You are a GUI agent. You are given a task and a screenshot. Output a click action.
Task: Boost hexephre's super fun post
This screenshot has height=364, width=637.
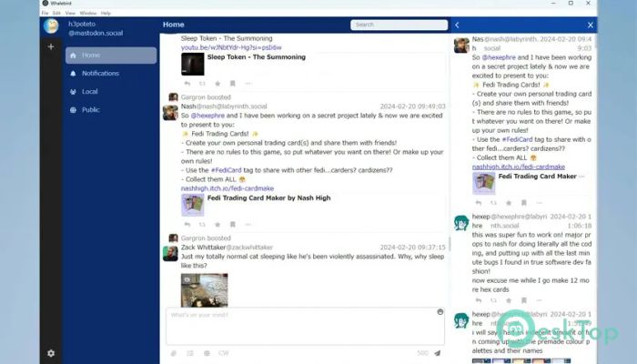(x=493, y=300)
